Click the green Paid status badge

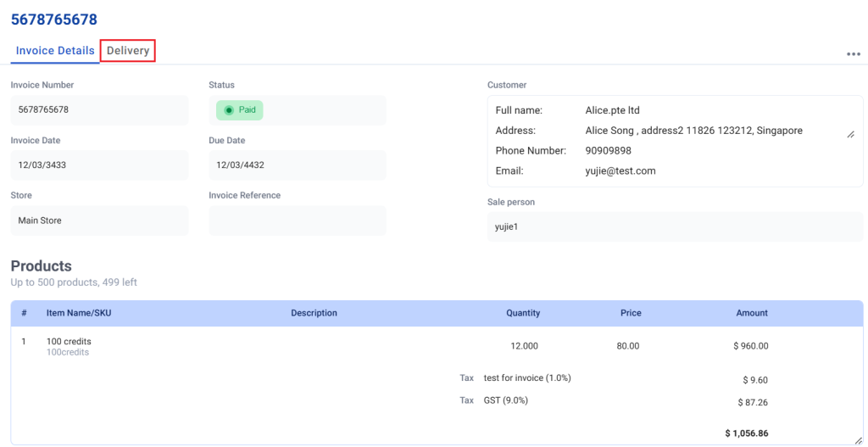click(x=239, y=110)
